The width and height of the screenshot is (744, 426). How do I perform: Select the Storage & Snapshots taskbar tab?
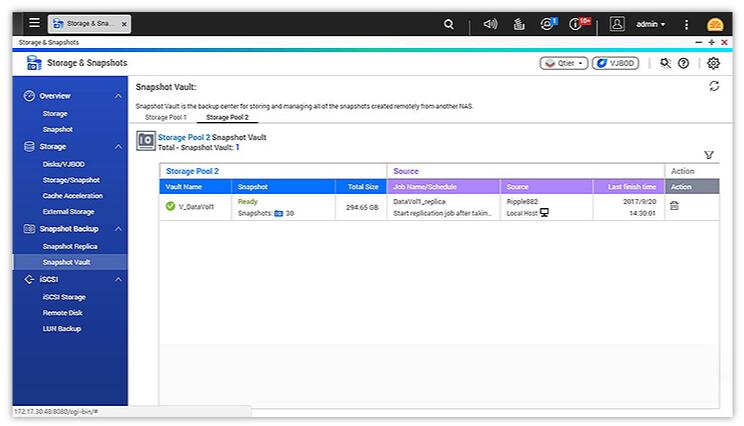pos(89,24)
